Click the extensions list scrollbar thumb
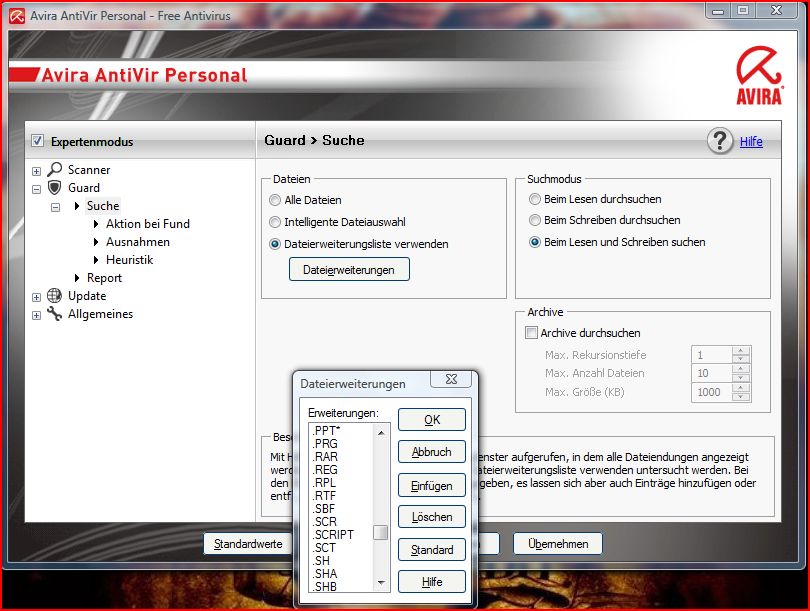Viewport: 810px width, 611px height. coord(380,532)
